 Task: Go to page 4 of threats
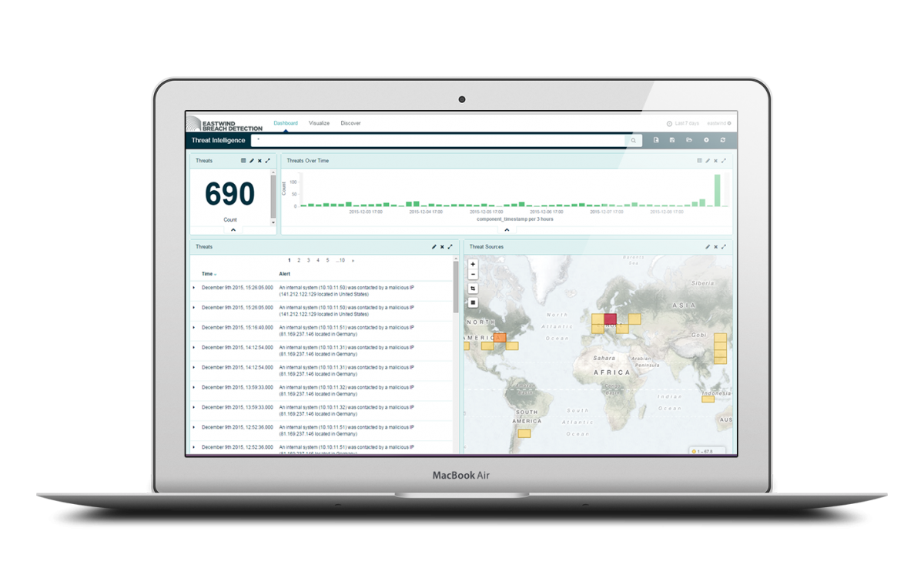(x=318, y=261)
